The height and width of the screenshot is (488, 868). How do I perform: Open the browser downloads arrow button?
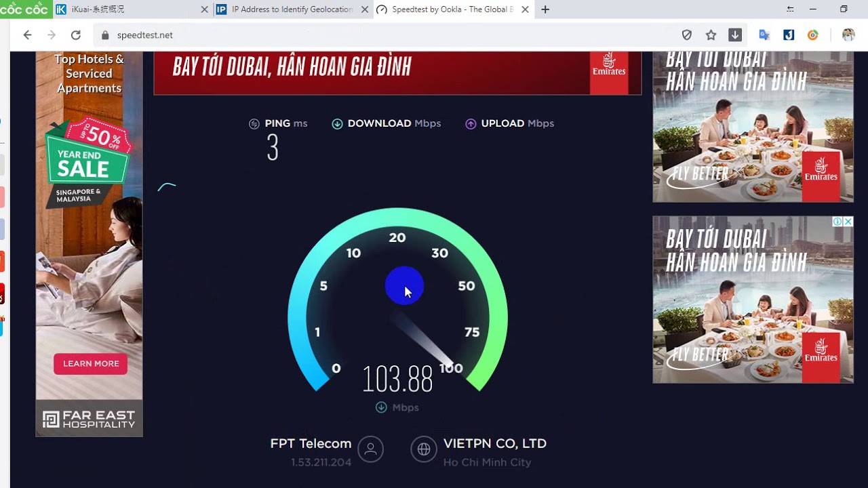(735, 35)
